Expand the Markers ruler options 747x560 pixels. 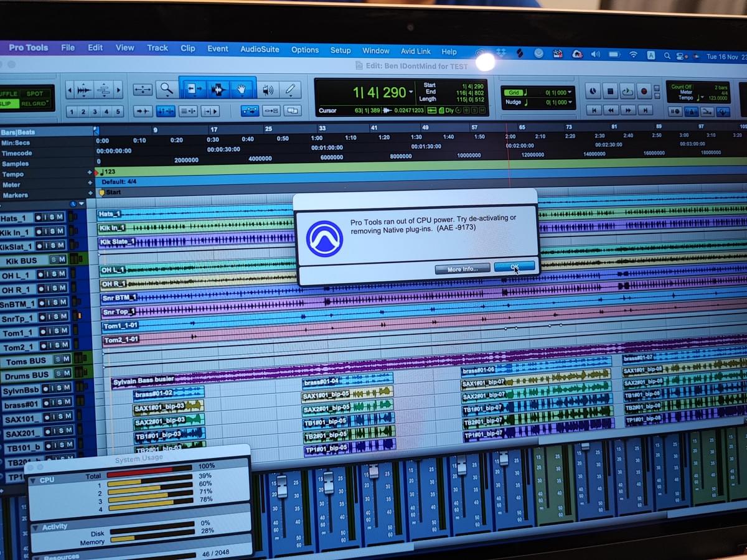[x=90, y=194]
